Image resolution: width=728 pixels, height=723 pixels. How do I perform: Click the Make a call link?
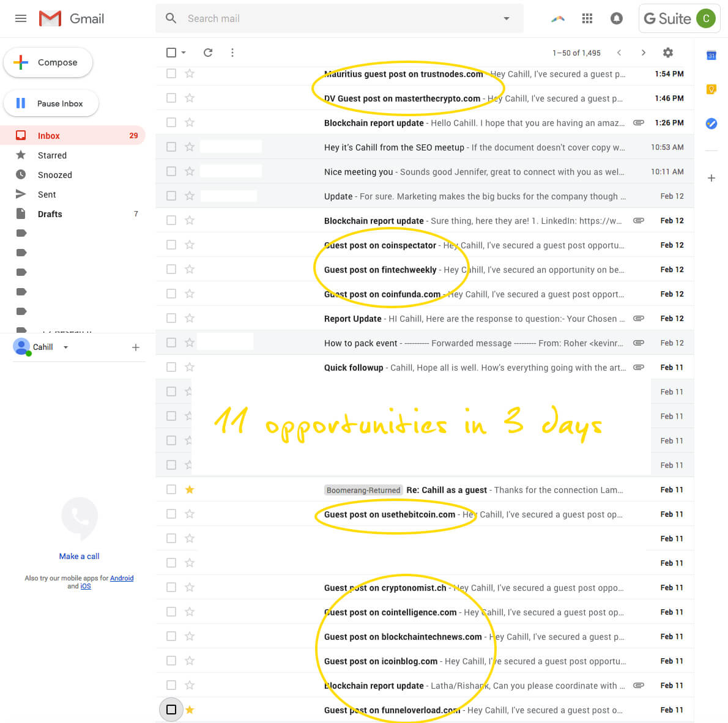point(80,556)
